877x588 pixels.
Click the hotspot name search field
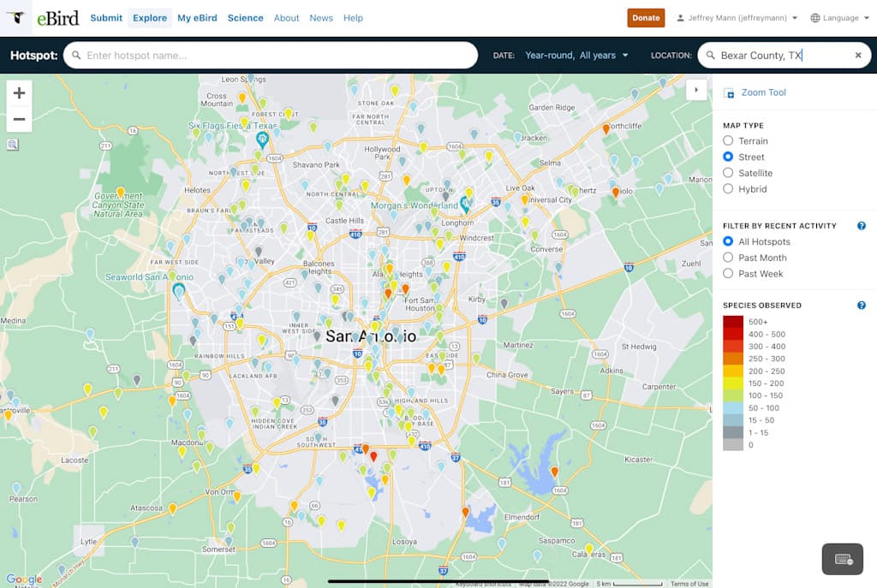coord(271,56)
